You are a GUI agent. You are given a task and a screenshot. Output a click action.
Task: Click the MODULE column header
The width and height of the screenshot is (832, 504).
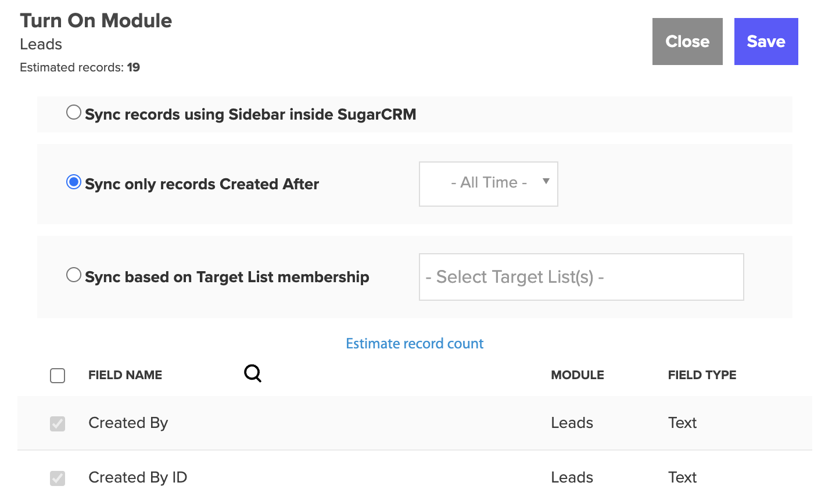click(x=578, y=375)
